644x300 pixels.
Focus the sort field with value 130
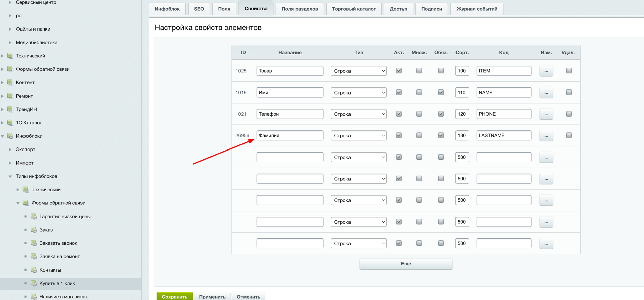coord(462,135)
